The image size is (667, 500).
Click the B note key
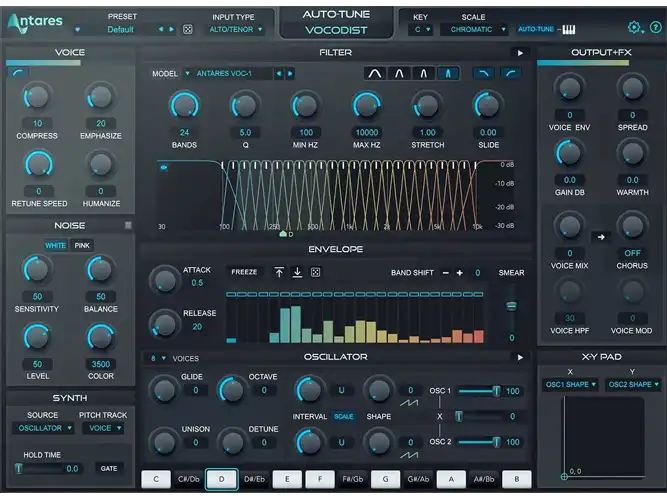[517, 479]
